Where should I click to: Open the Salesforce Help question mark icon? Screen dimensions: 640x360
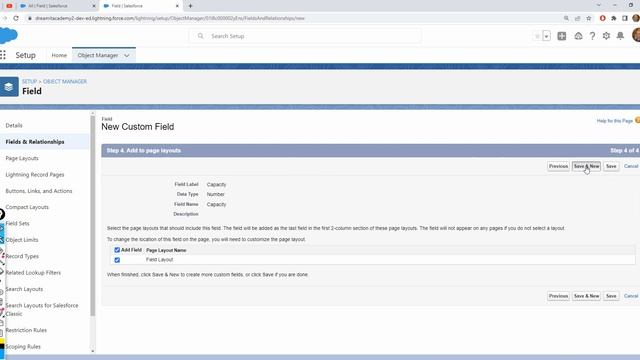(x=592, y=36)
